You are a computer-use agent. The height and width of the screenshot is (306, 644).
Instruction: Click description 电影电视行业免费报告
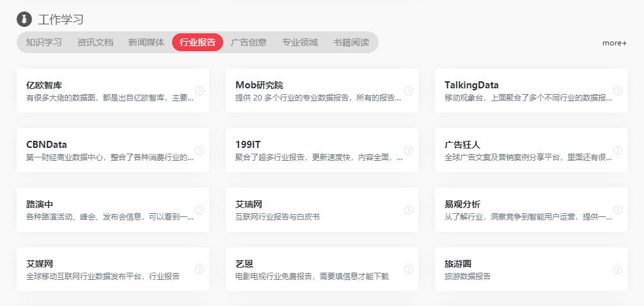click(312, 277)
